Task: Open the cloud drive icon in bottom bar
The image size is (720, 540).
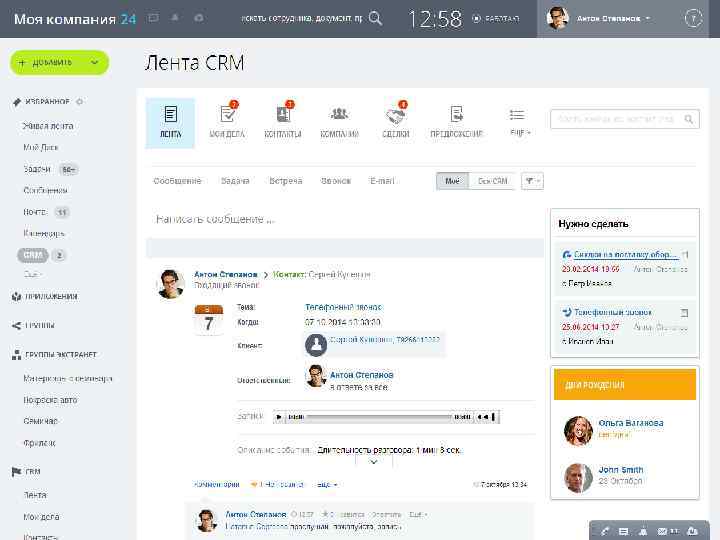Action: pyautogui.click(x=692, y=532)
